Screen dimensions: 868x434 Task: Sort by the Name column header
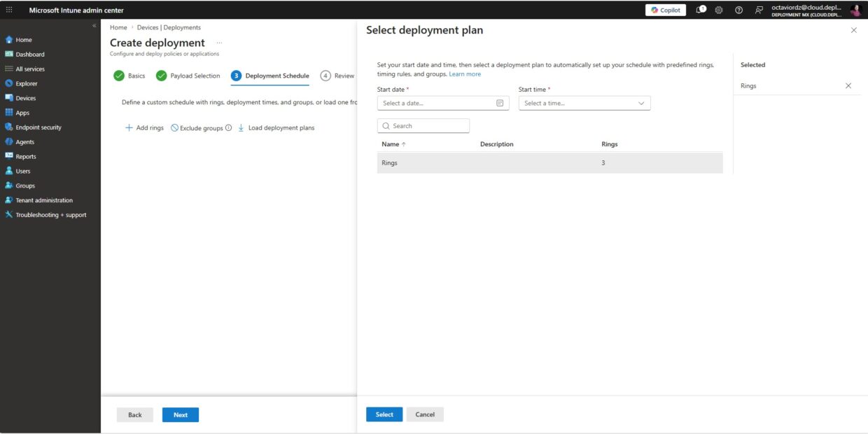click(394, 144)
